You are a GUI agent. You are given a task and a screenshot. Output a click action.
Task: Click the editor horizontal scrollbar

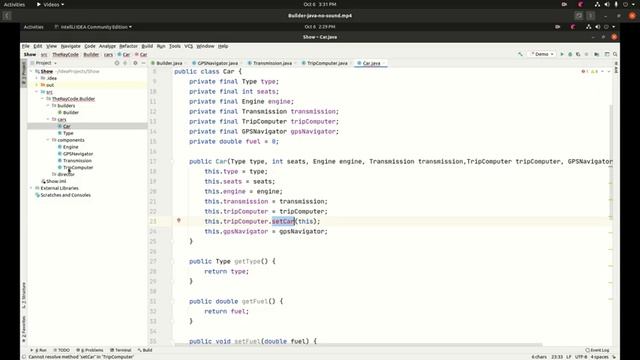pos(358,345)
